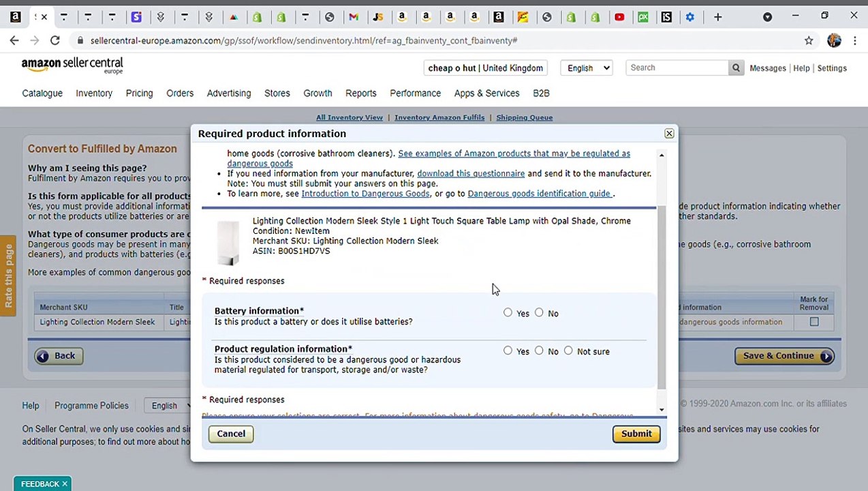Close the Required product information dialog

(x=669, y=134)
